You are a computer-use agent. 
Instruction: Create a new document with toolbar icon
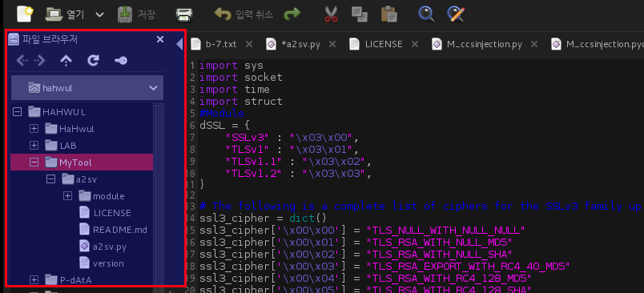pos(25,14)
